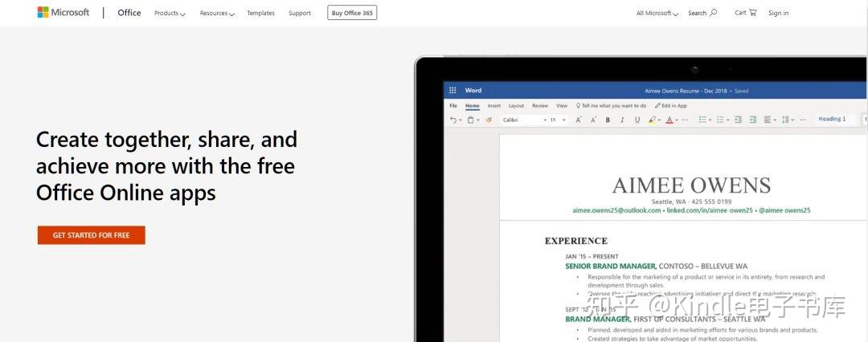This screenshot has width=868, height=342.
Task: Click the Microsoft logo
Action: 63,12
